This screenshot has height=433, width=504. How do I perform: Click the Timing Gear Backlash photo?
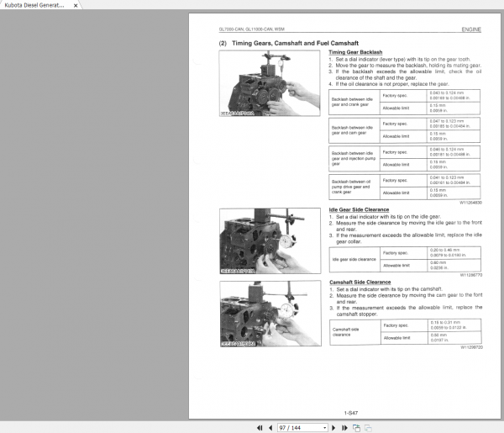pyautogui.click(x=270, y=83)
